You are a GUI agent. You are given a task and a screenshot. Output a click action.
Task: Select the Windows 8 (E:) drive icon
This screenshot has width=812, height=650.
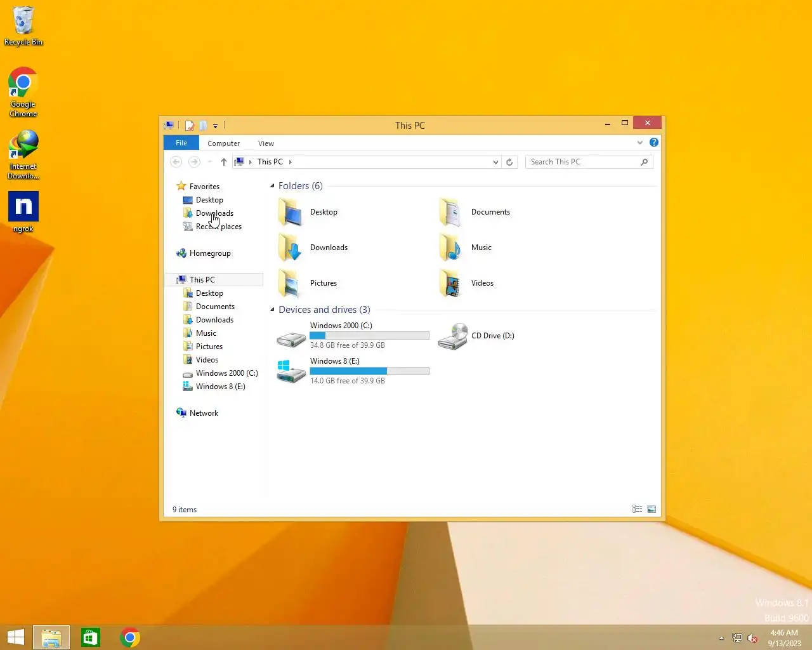(x=291, y=371)
